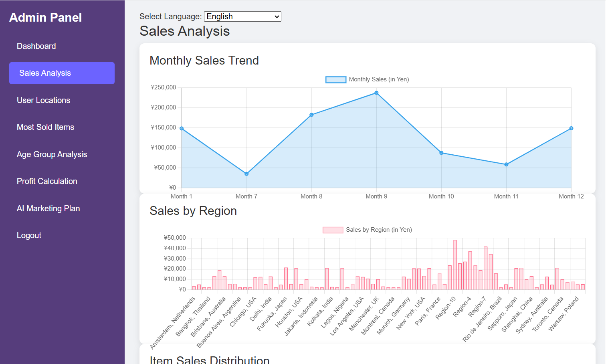Click the Month 7 low data point
Image resolution: width=606 pixels, height=364 pixels.
[246, 174]
